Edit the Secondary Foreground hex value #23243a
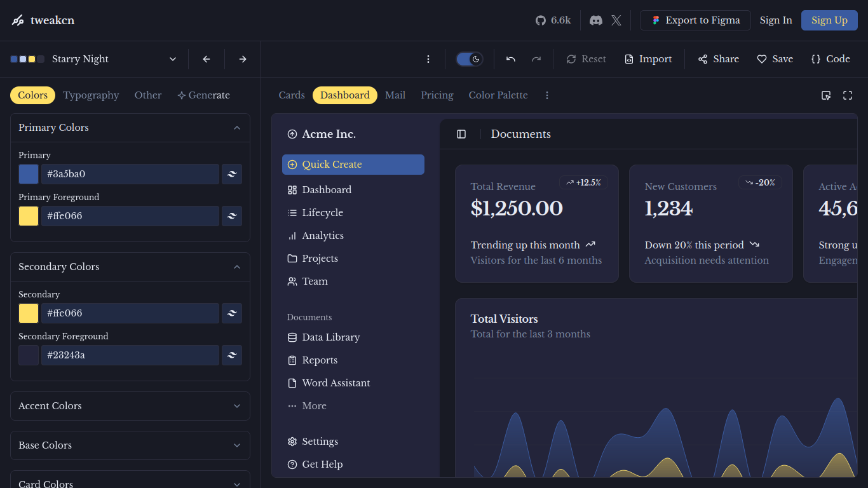The width and height of the screenshot is (868, 488). pyautogui.click(x=130, y=355)
